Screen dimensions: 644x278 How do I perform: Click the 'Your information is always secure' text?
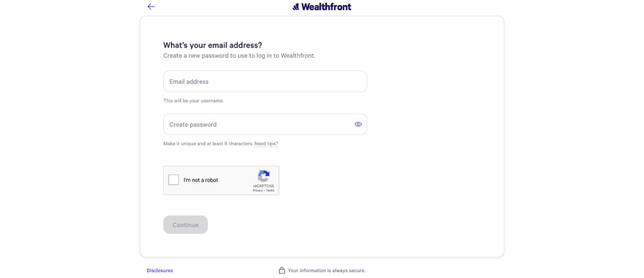(x=326, y=271)
